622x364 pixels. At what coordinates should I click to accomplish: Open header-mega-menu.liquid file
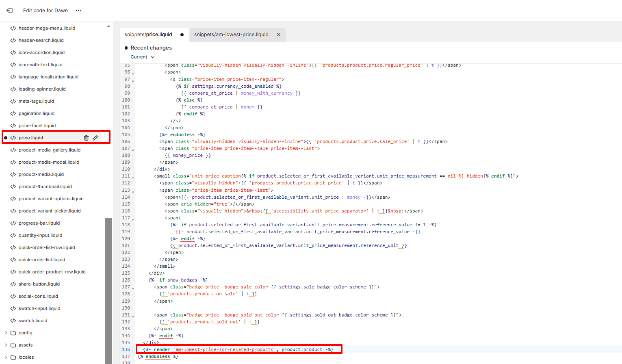click(47, 28)
